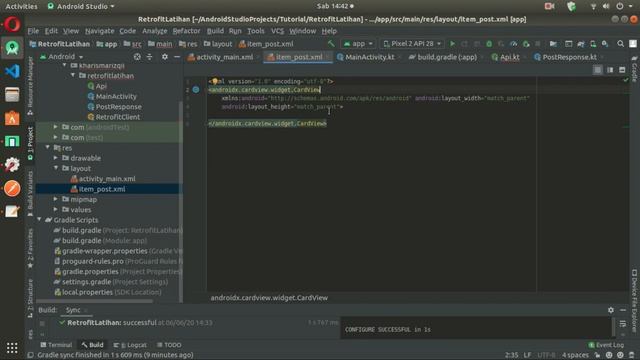Start debugging with the bug icon

coord(489,44)
